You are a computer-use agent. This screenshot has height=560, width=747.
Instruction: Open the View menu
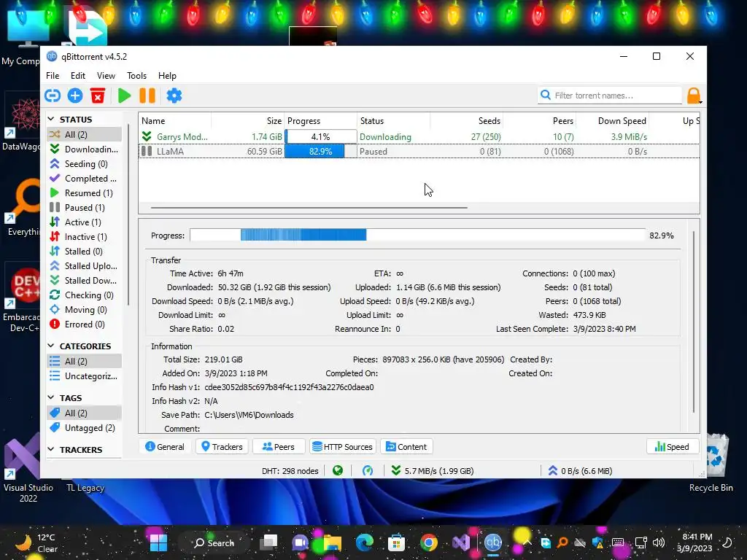click(106, 76)
